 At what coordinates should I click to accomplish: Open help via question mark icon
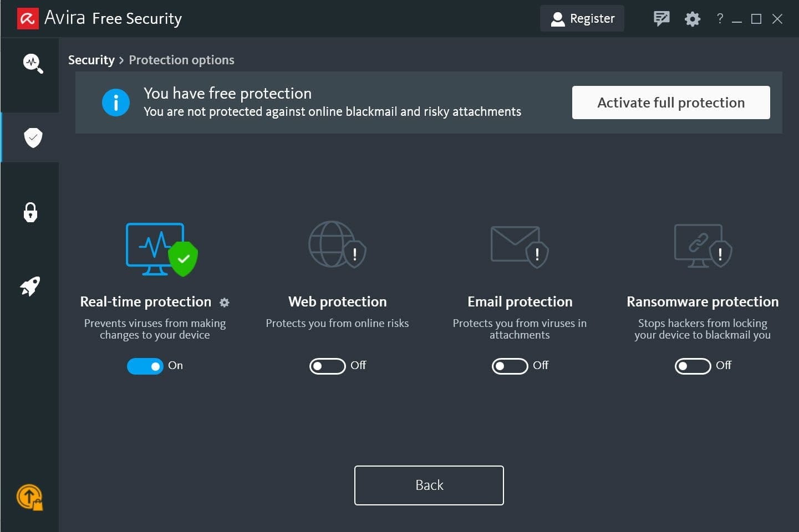[720, 18]
